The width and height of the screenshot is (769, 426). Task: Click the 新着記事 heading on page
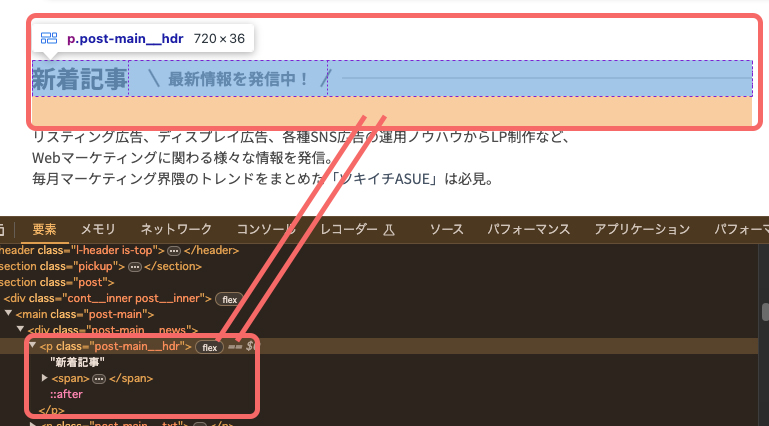click(x=79, y=79)
